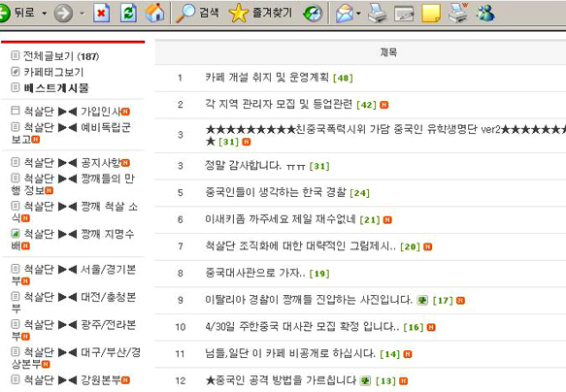Viewport: 566px width, 392px height.
Task: Click the Forward arrow button
Action: coord(63,14)
